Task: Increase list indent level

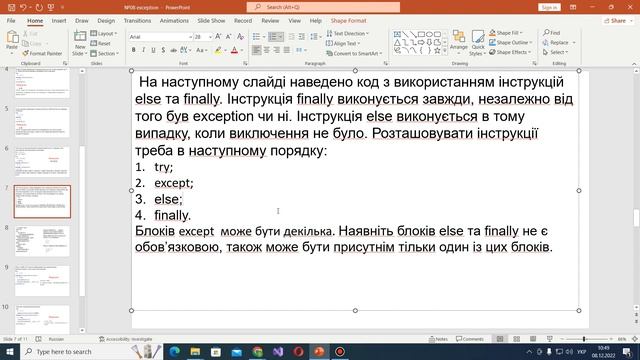Action: tap(302, 37)
